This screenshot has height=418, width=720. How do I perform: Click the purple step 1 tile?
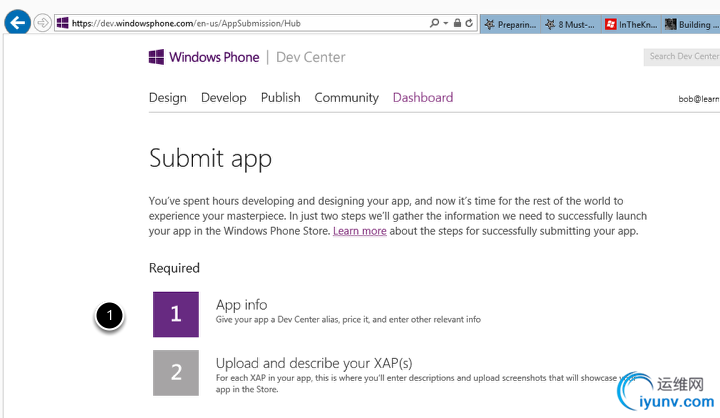[x=176, y=314]
